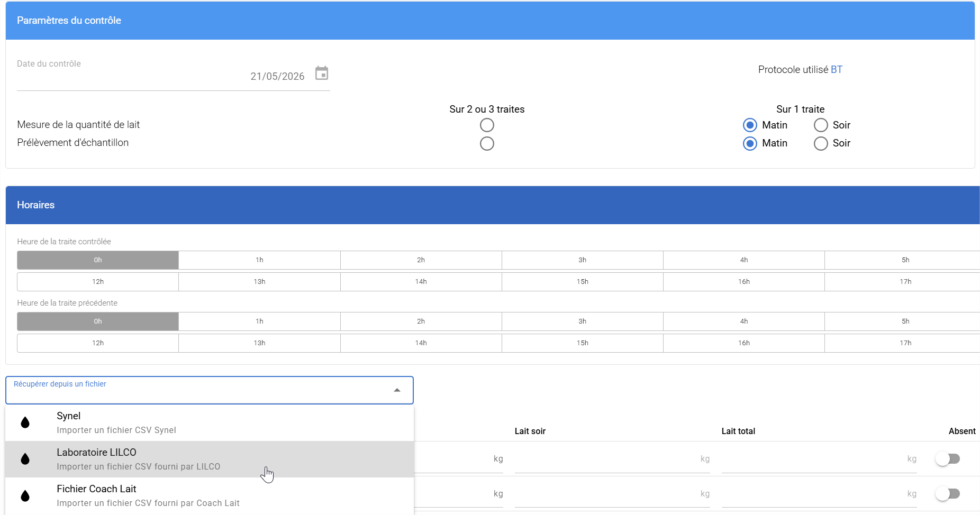Click the drop icon beside Laboratoire LILCO
This screenshot has height=515, width=980.
(25, 459)
